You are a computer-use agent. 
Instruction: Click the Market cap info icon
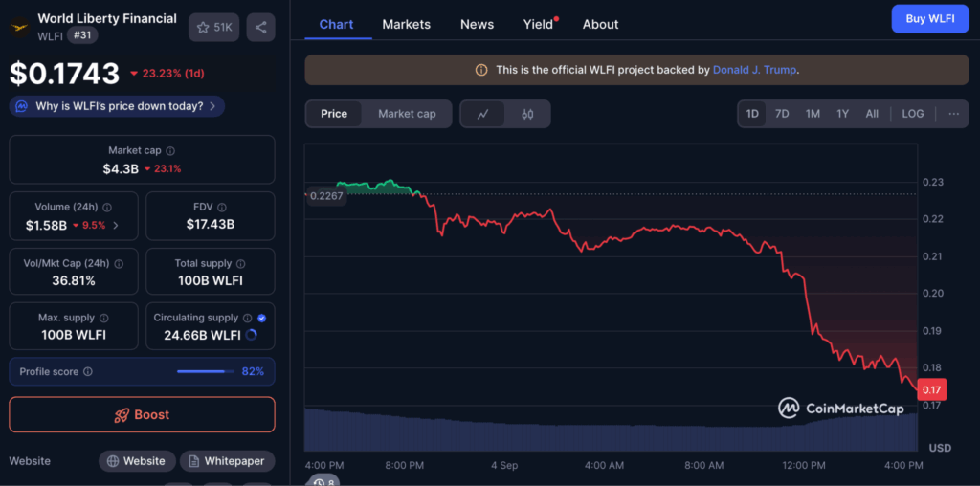(170, 151)
